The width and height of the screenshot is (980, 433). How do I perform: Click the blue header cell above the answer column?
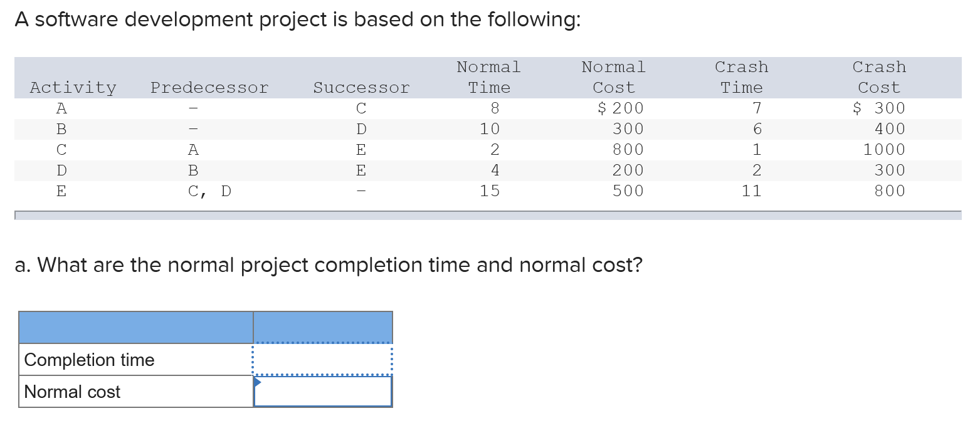point(322,326)
